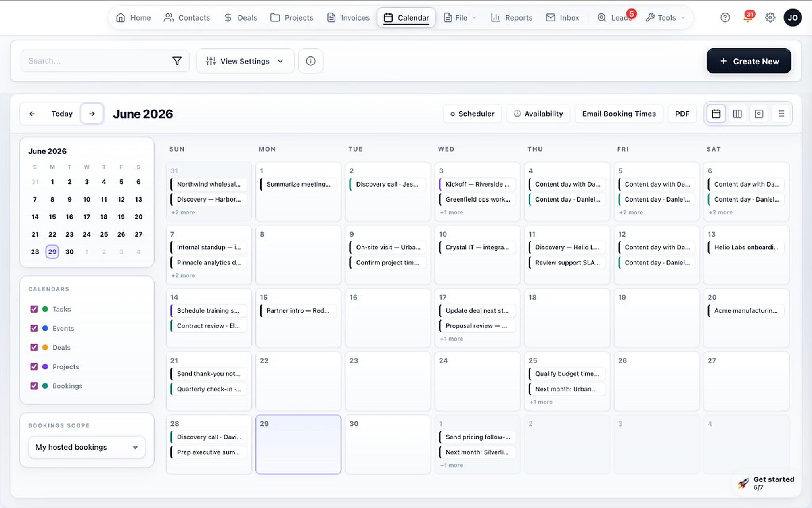Click the green Tasks color dot
Viewport: 812px width, 508px height.
tap(45, 309)
